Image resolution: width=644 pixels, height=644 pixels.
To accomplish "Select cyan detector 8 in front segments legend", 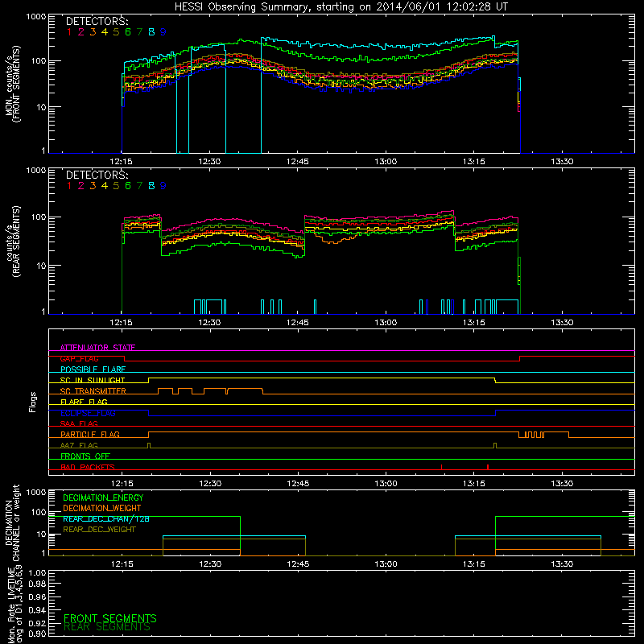I will (151, 31).
